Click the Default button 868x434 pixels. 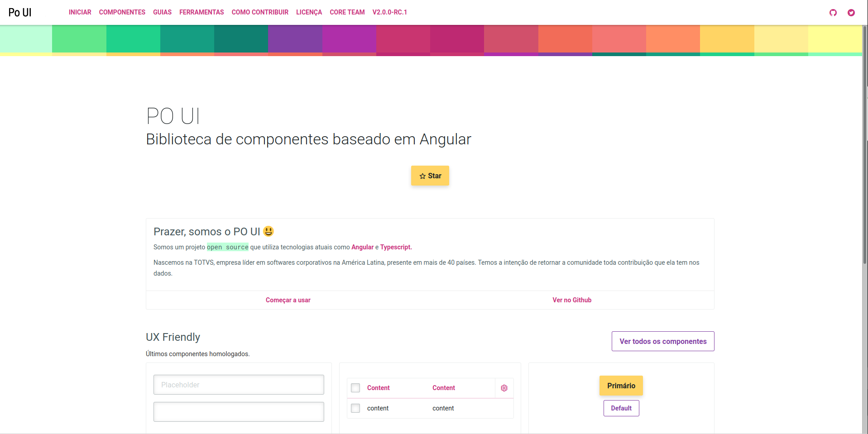click(621, 408)
